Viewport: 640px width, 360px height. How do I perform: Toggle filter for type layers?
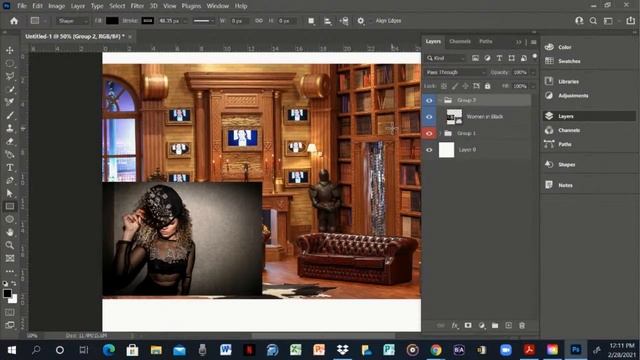(x=499, y=58)
